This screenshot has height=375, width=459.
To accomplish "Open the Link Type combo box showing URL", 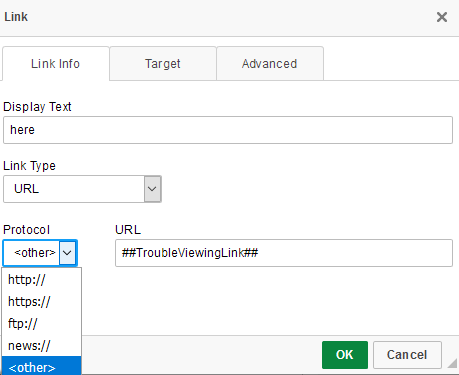I will (82, 189).
